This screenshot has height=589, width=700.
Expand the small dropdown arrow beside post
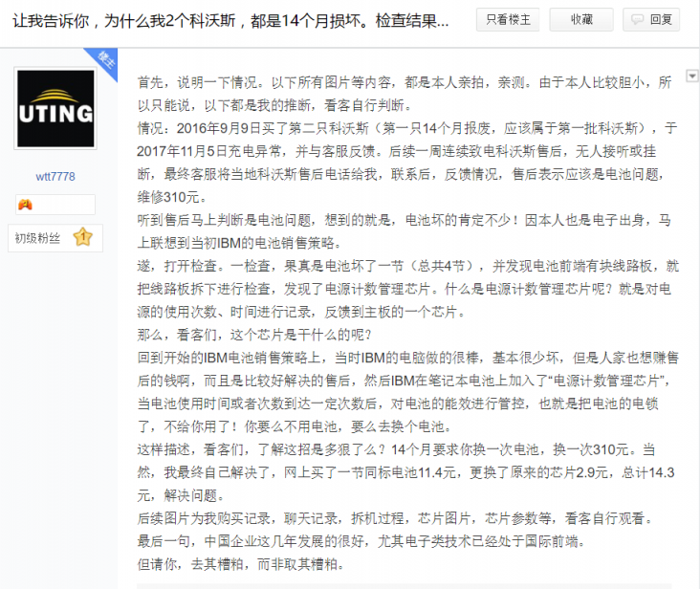pos(691,76)
